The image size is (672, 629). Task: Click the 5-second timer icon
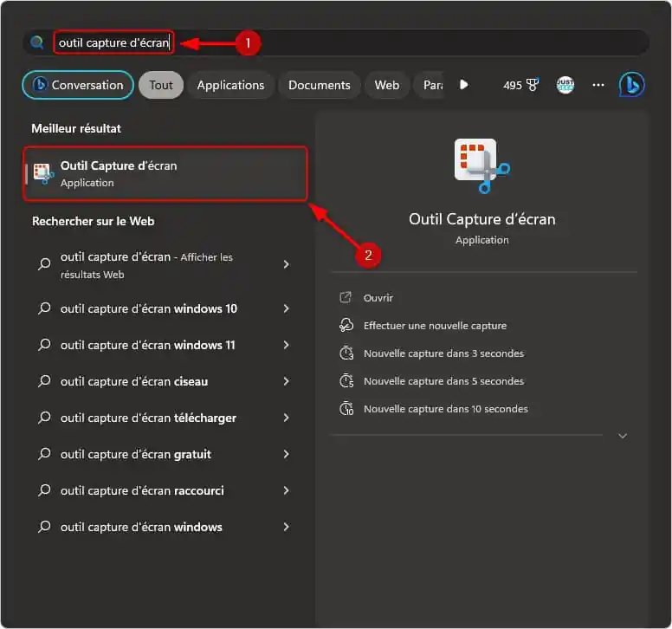(346, 380)
